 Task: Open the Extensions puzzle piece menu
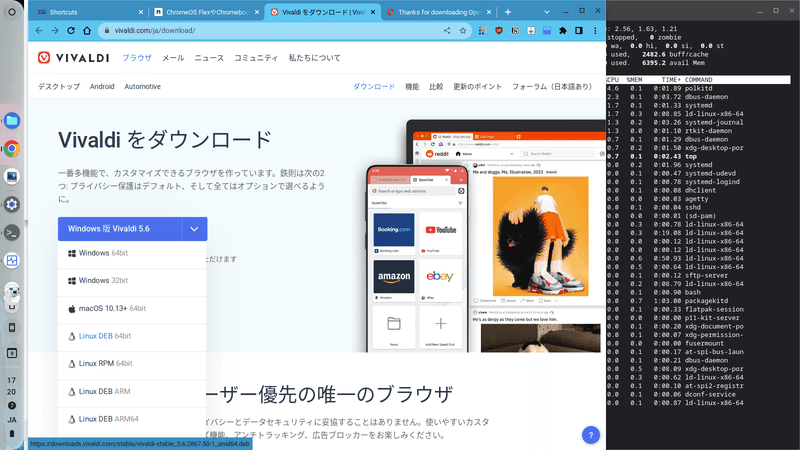(x=563, y=31)
